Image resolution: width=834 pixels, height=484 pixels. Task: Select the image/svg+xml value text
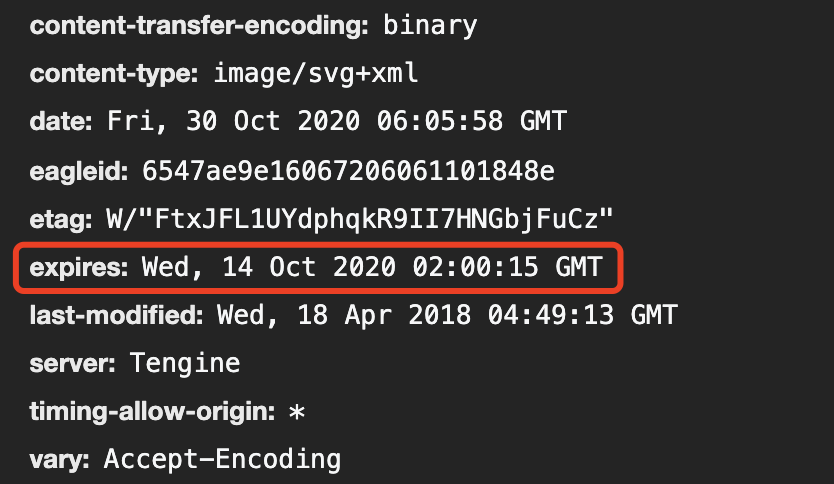315,73
